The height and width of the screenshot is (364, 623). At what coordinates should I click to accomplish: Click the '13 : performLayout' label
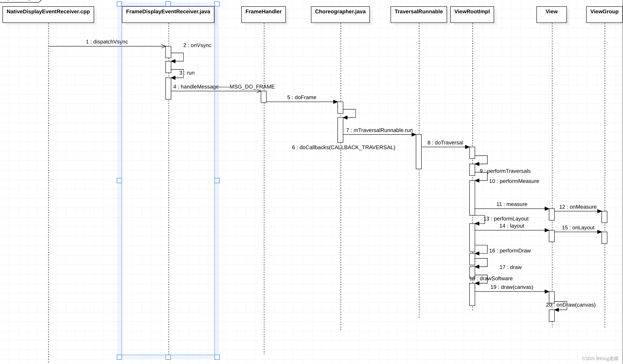click(506, 219)
